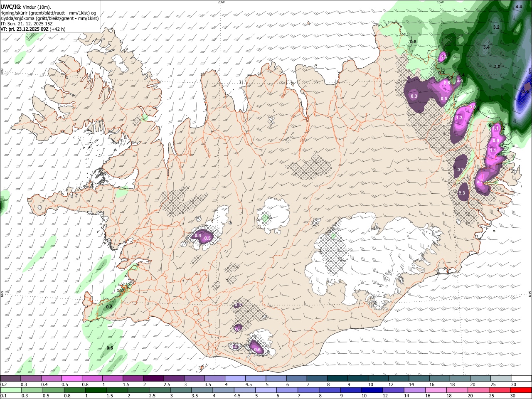
Task: Click the purple rain swatch between 12 and 14
Action: pos(393,390)
